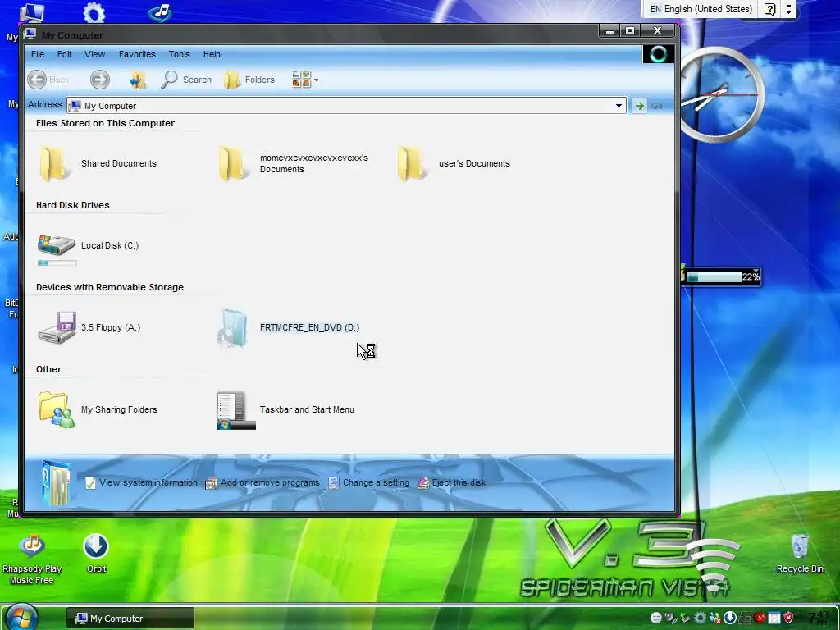The width and height of the screenshot is (840, 630).
Task: Click the My Computer taskbar button
Action: [x=130, y=619]
